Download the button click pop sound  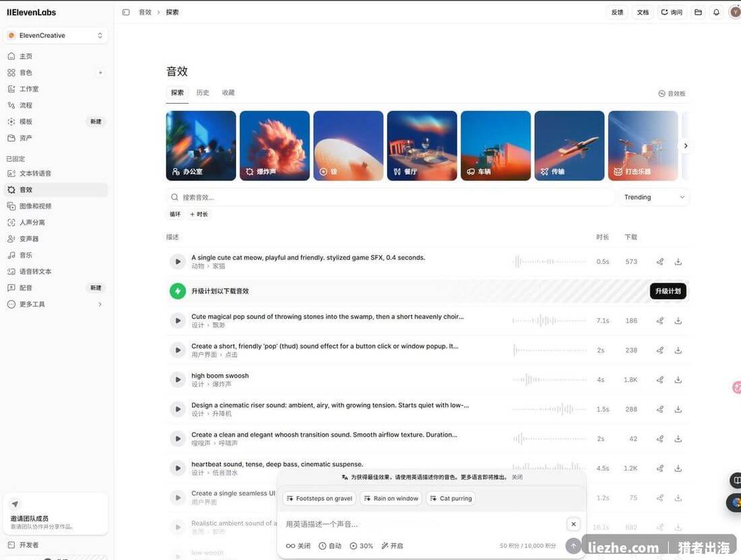678,350
